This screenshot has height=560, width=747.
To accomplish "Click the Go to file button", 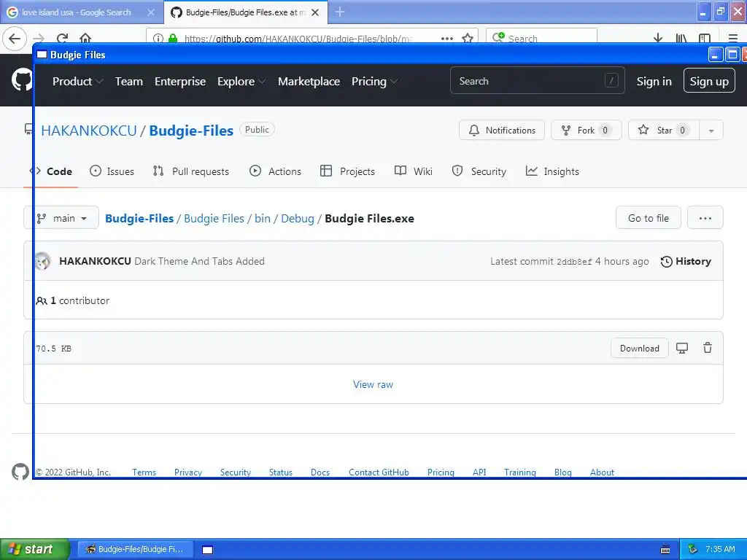I will (x=649, y=218).
